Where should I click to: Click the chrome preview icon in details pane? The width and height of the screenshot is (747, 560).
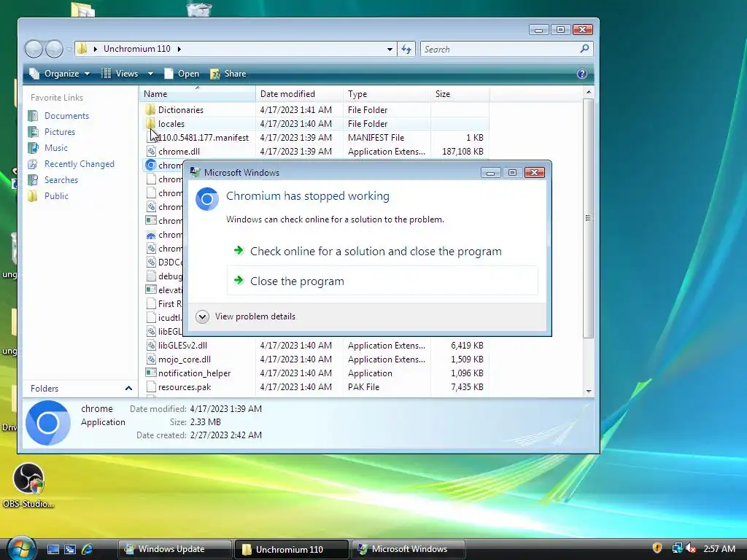[47, 423]
